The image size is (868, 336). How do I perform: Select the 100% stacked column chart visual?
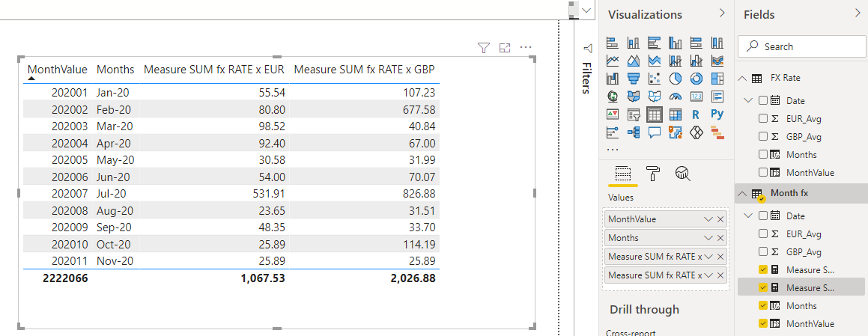coord(717,42)
